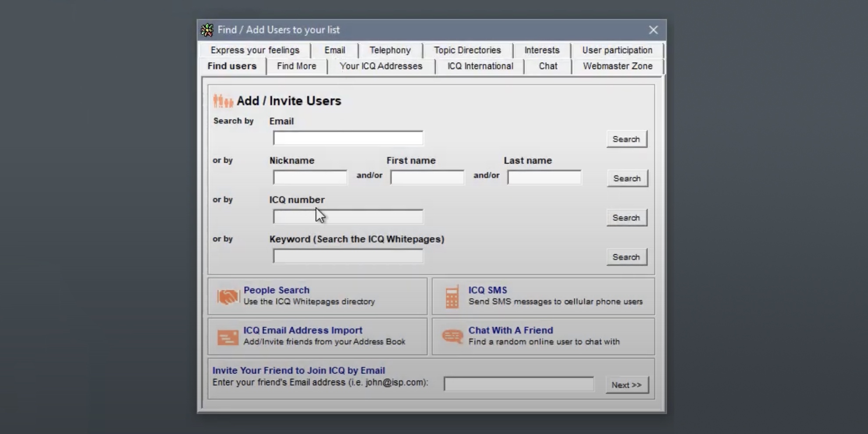Click the 'Add / Invite Users' heading
The width and height of the screenshot is (868, 434).
289,101
